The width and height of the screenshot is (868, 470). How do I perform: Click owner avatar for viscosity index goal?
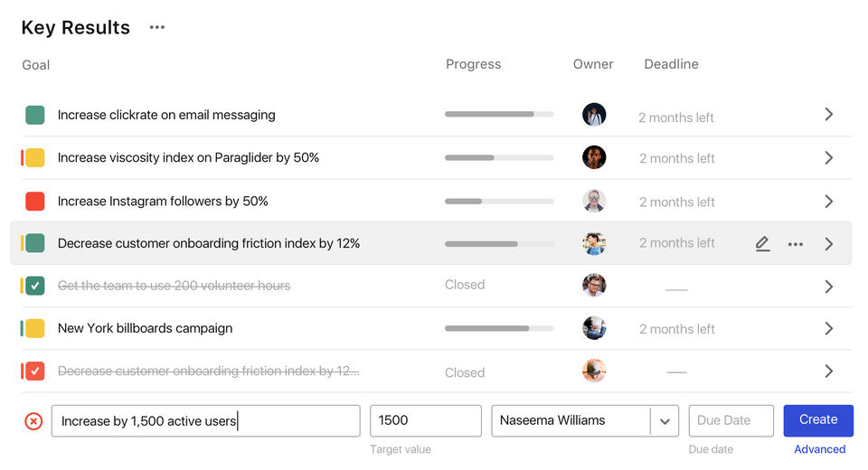[594, 157]
